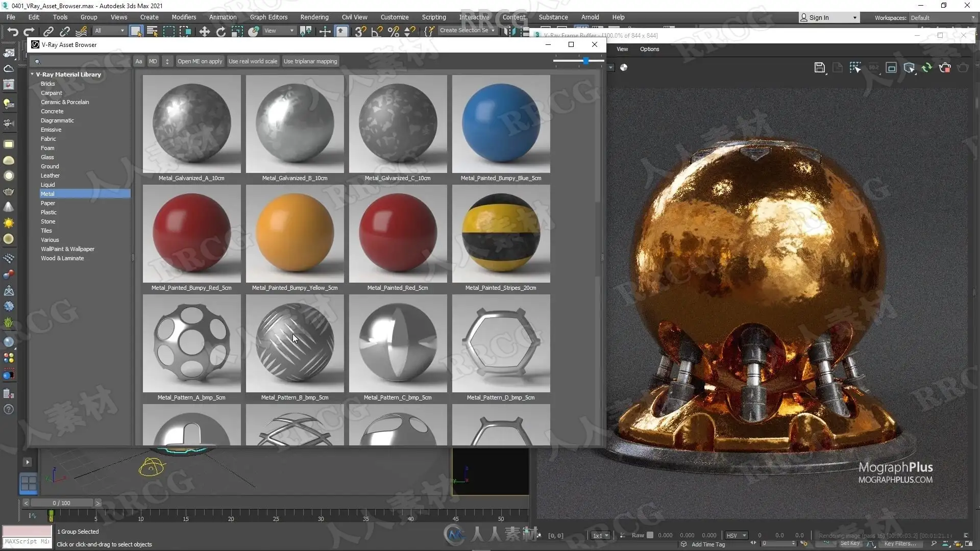Enable Use real world scale option

(253, 61)
